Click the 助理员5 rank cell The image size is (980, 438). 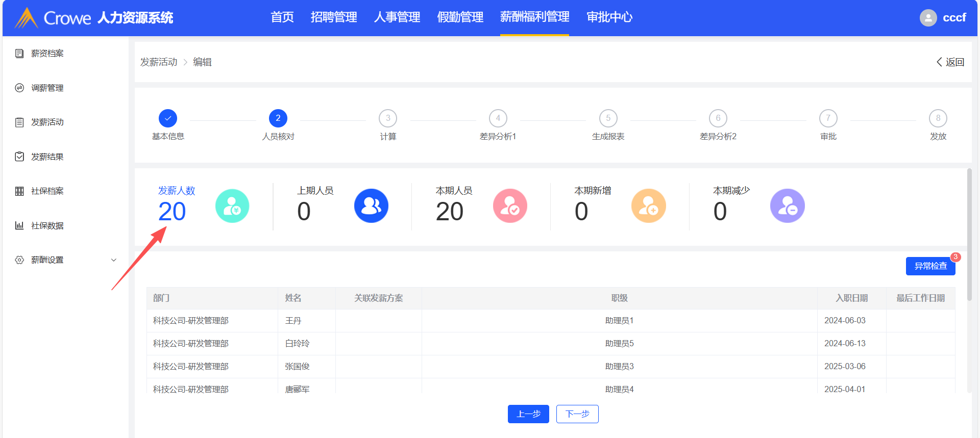pyautogui.click(x=620, y=344)
